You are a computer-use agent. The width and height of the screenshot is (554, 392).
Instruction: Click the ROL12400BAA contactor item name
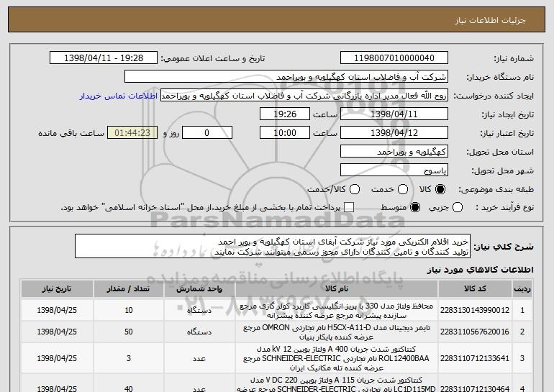337,358
